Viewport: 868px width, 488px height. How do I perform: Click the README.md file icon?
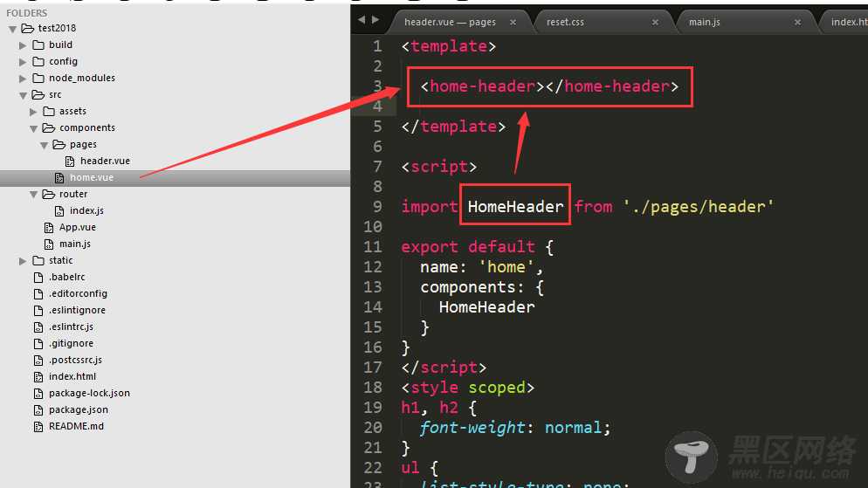click(x=38, y=427)
